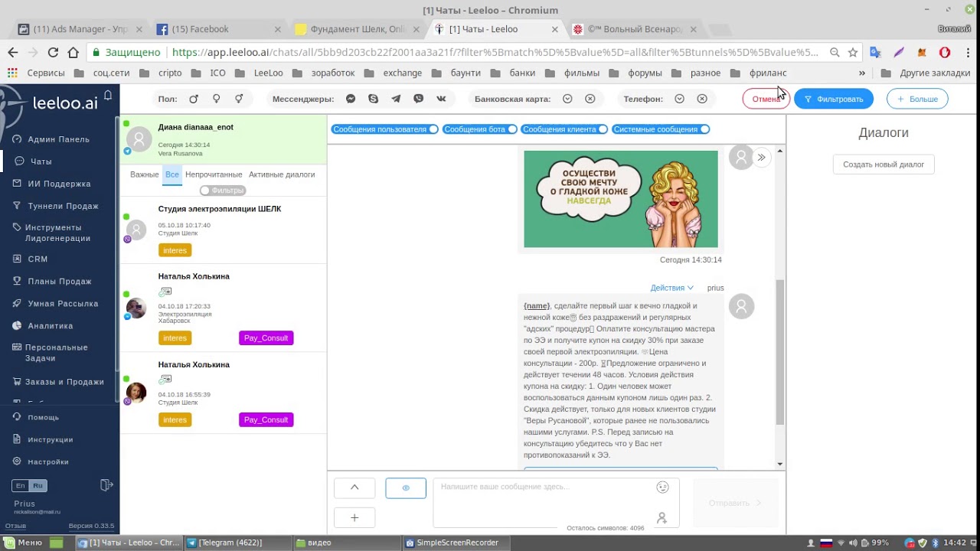Switch to the Ads Manager browser tab

[80, 29]
